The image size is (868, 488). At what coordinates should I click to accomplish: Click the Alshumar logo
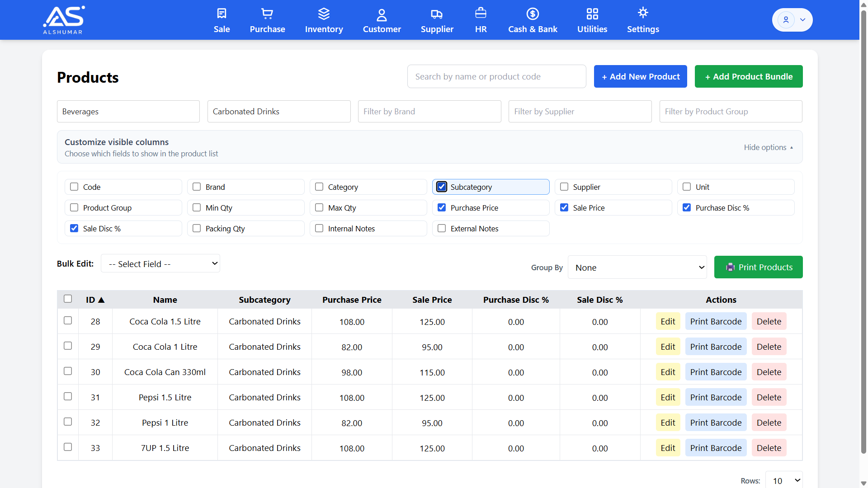pos(63,20)
